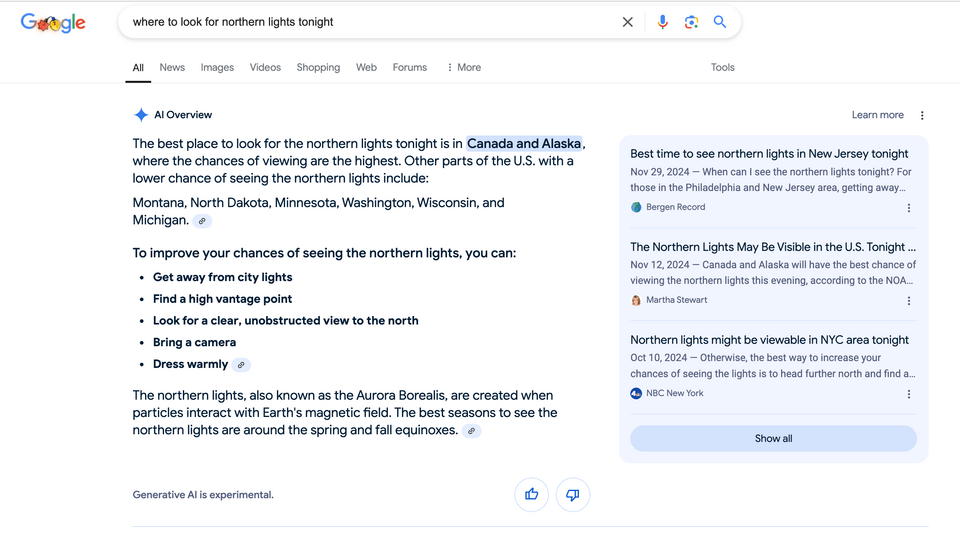Open Google Lens image search icon
This screenshot has height=534, width=960.
coord(691,22)
